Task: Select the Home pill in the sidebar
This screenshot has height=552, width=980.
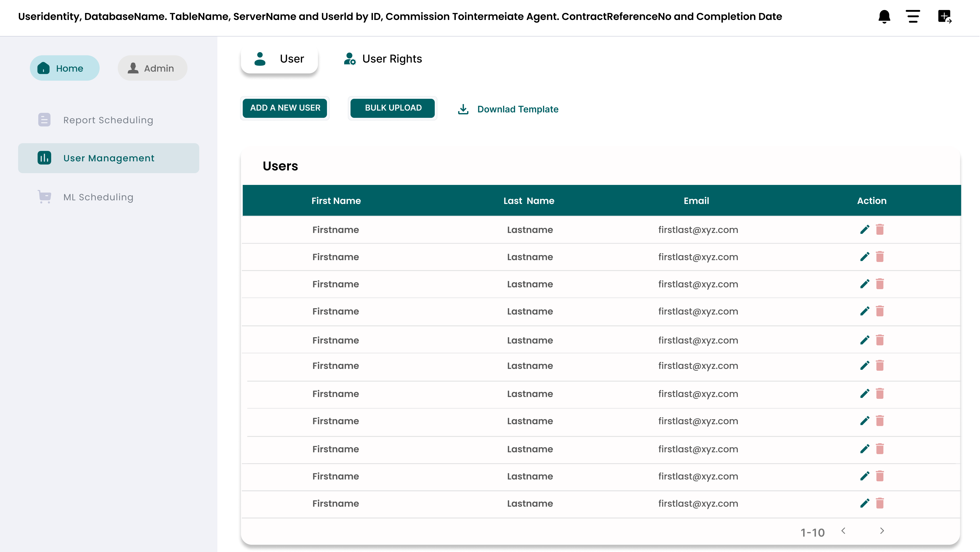Action: coord(65,68)
